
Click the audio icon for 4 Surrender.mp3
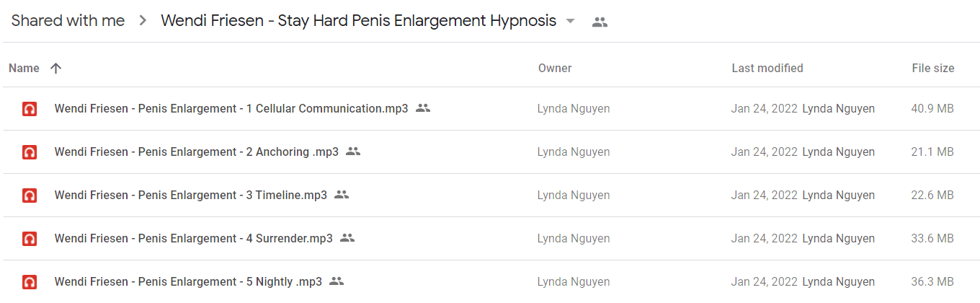30,239
